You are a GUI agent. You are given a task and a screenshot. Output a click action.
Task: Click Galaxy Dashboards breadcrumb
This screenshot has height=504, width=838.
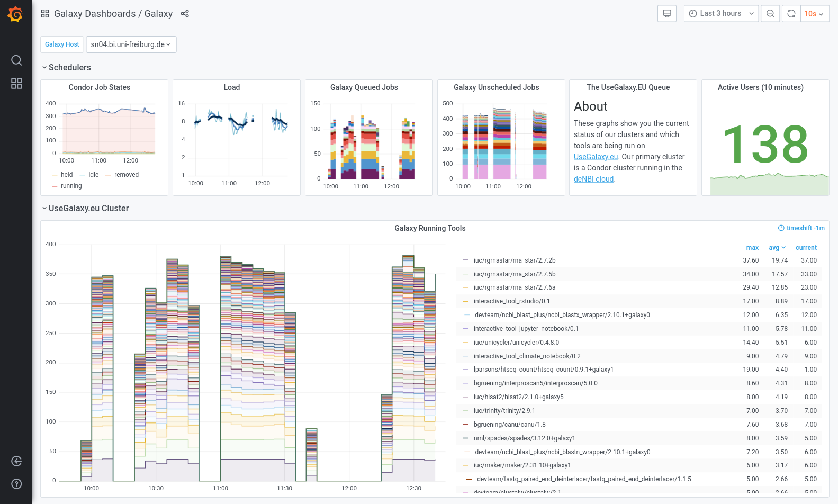pos(95,14)
